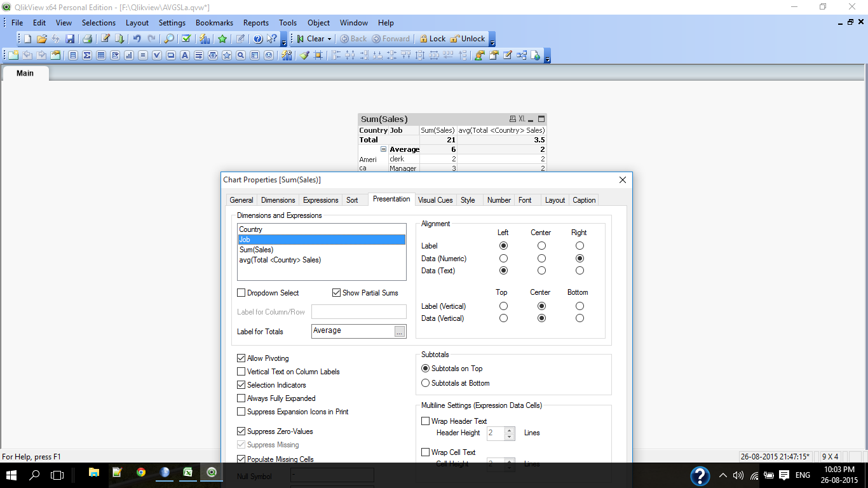Add bookmark using green star icon
This screenshot has height=488, width=868.
coord(222,39)
